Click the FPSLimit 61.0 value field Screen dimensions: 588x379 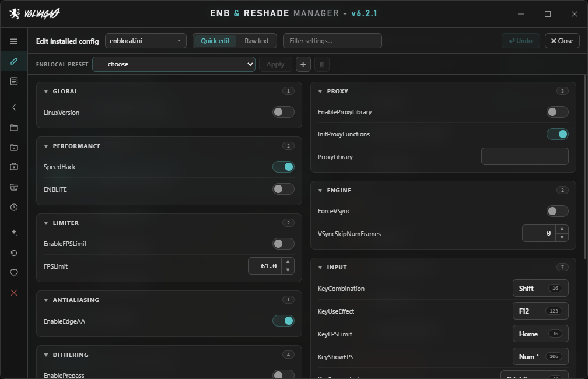[x=265, y=266]
